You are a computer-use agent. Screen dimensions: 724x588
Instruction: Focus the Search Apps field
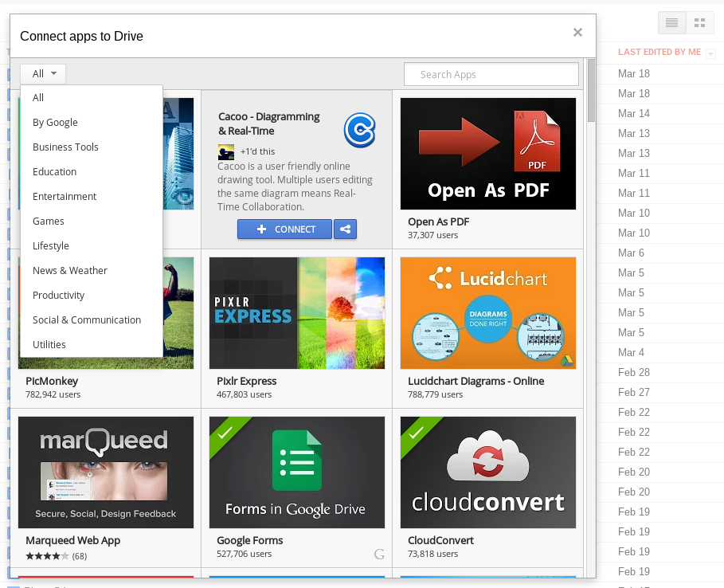491,74
